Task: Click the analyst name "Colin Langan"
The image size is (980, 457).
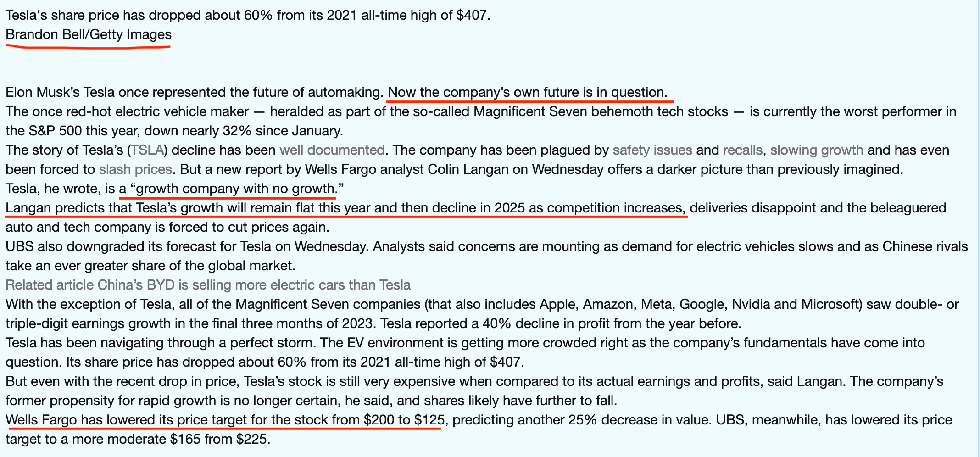Action: tap(468, 170)
